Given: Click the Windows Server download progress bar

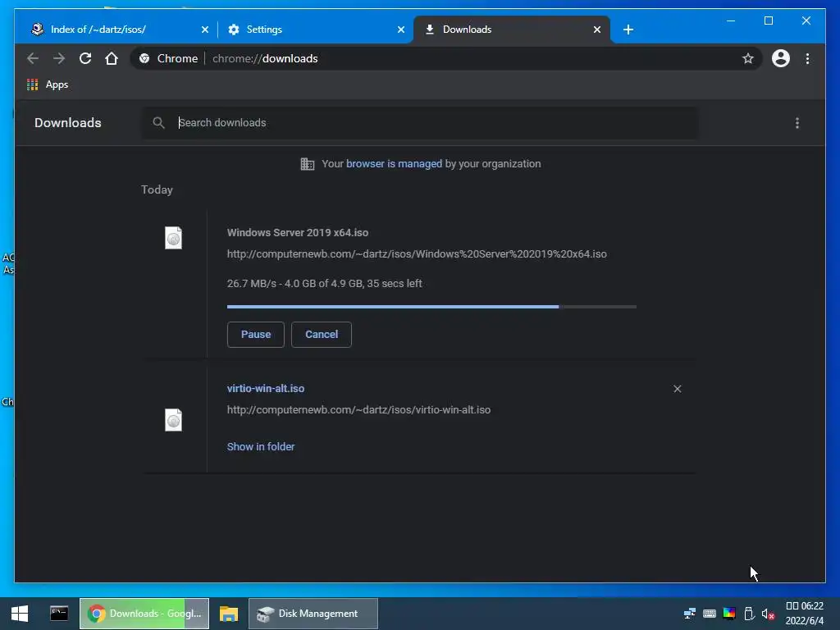Looking at the screenshot, I should click(431, 307).
